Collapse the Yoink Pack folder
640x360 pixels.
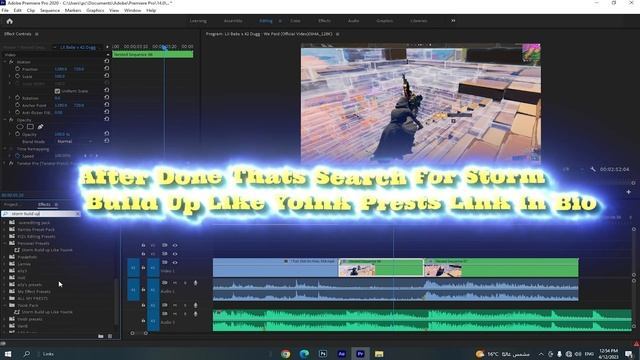click(4, 305)
